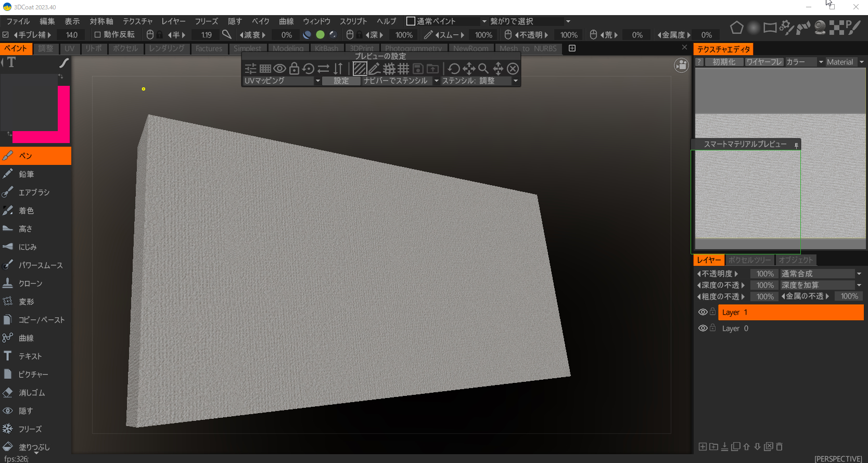Screen dimensions: 868x463
Task: Open the UVマッピング dropdown
Action: coord(282,81)
